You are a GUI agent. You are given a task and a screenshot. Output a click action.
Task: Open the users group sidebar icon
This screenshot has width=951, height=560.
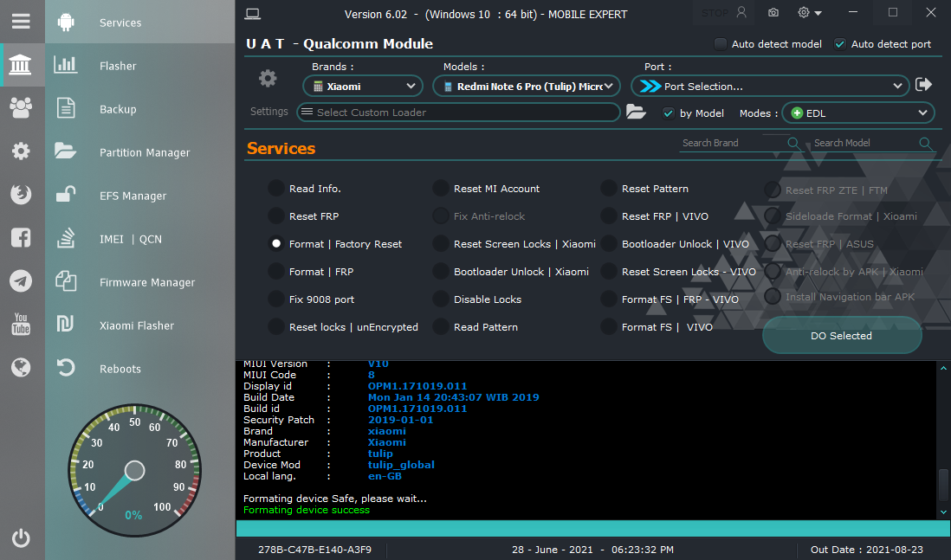21,108
